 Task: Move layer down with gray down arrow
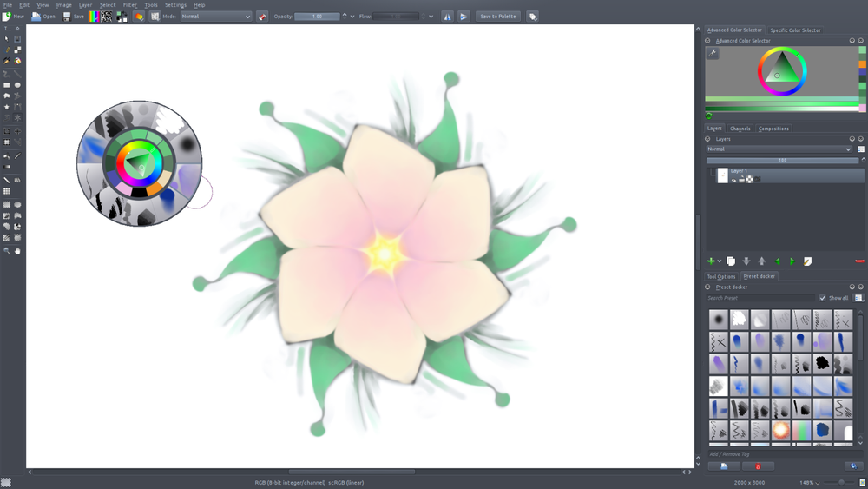coord(746,261)
